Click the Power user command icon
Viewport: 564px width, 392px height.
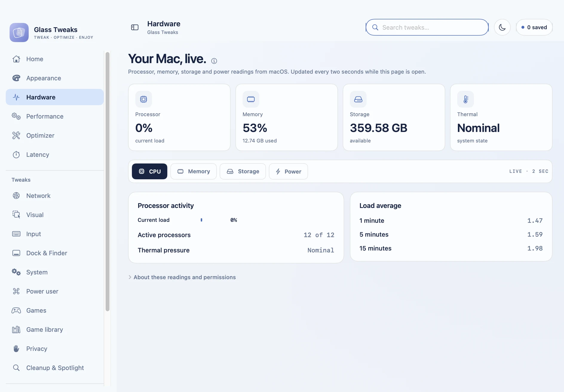pyautogui.click(x=16, y=291)
